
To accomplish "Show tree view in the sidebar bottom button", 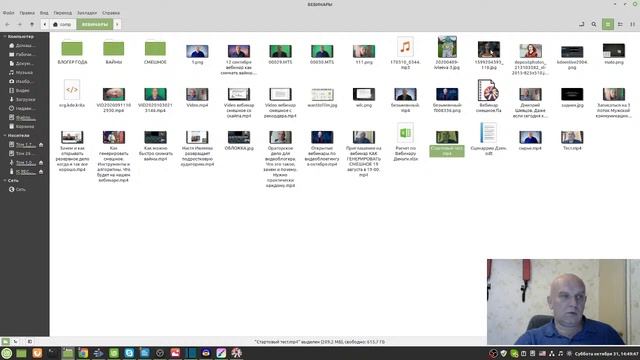I will (16, 341).
